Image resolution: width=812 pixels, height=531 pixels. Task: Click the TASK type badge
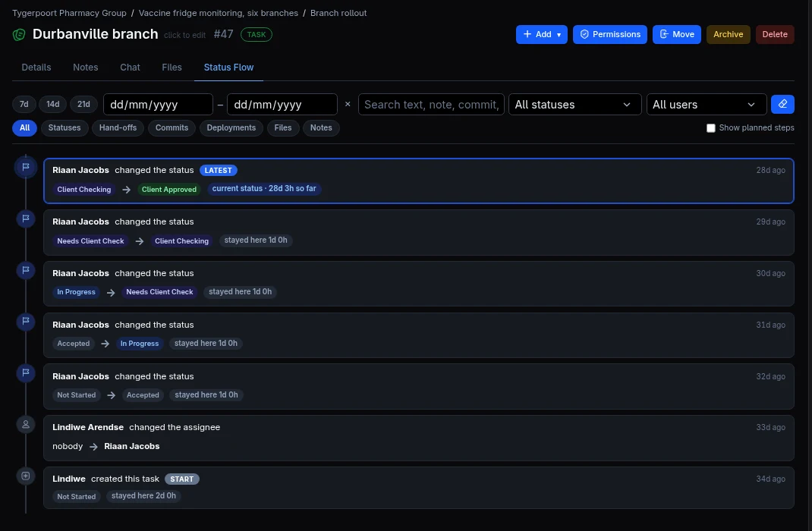pos(257,35)
